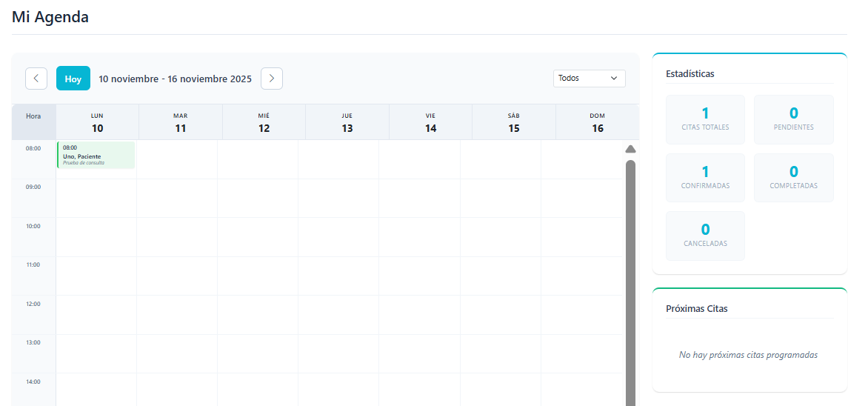Select the Tuesday 11 column header

click(x=181, y=122)
